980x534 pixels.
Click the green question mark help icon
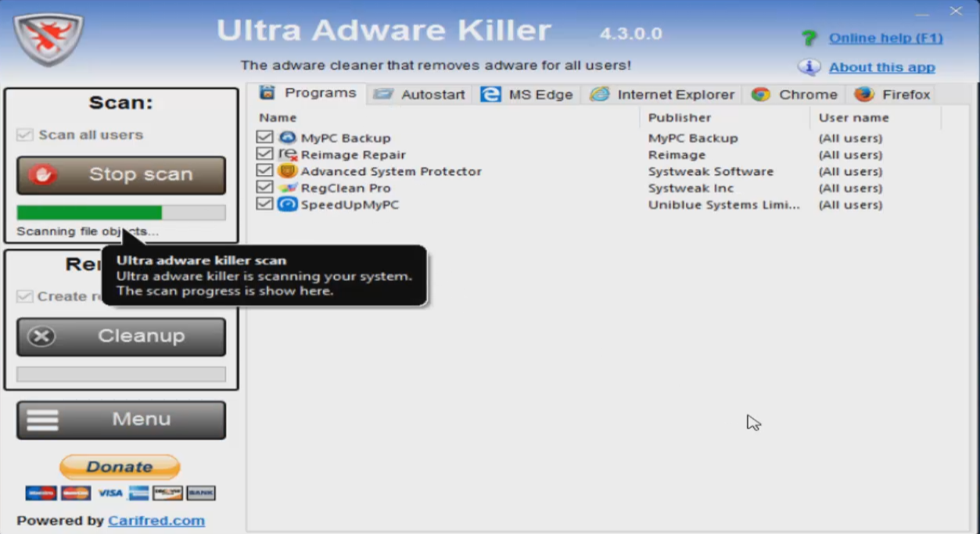pos(809,38)
